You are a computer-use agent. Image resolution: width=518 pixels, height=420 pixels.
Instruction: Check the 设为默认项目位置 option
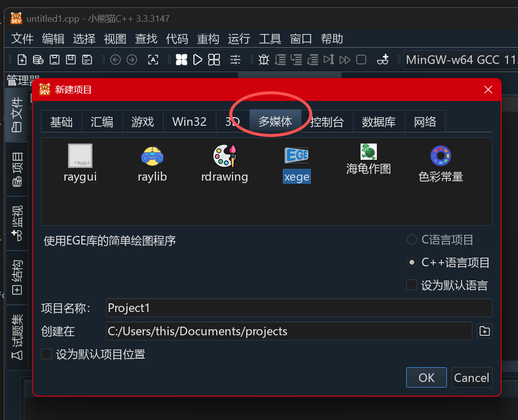click(47, 354)
